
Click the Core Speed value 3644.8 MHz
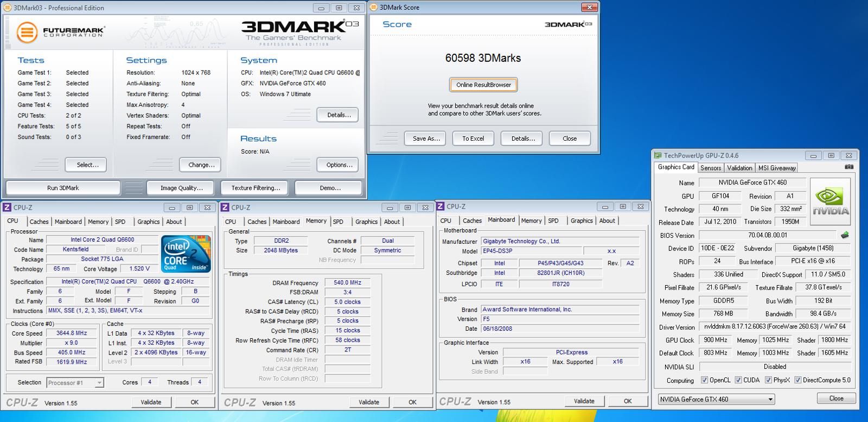click(72, 333)
